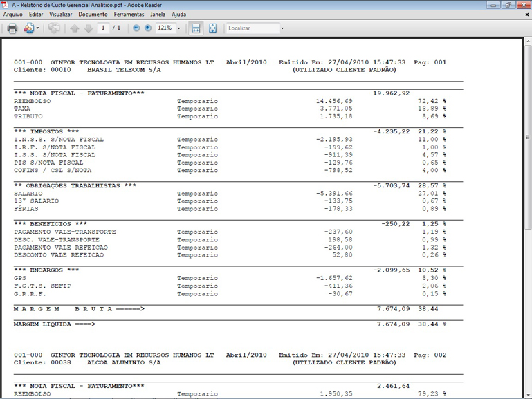The width and height of the screenshot is (532, 399).
Task: Click the vertical scrollbar thumb
Action: tap(528, 138)
